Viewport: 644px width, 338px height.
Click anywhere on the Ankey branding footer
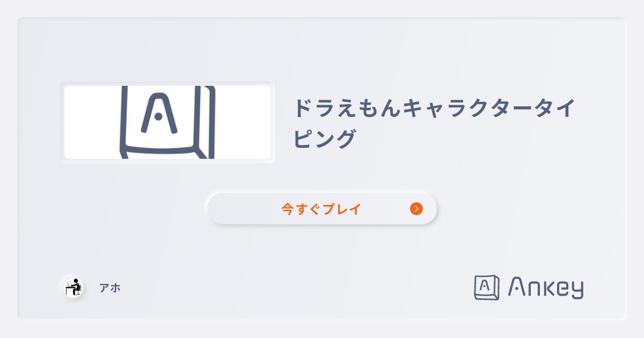tap(529, 288)
